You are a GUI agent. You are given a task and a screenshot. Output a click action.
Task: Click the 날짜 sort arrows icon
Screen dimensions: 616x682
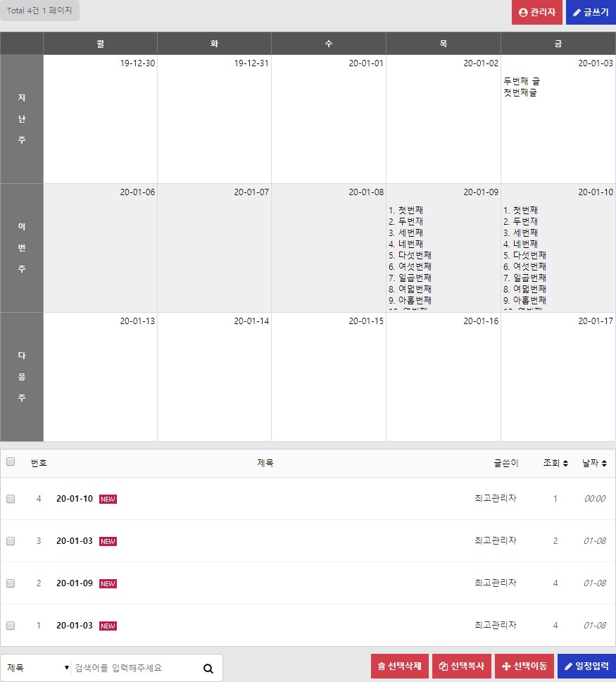click(604, 464)
